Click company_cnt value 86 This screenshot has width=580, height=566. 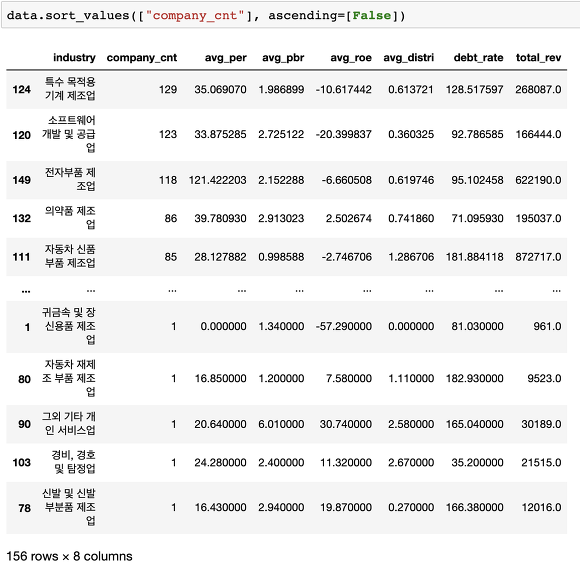pyautogui.click(x=171, y=218)
